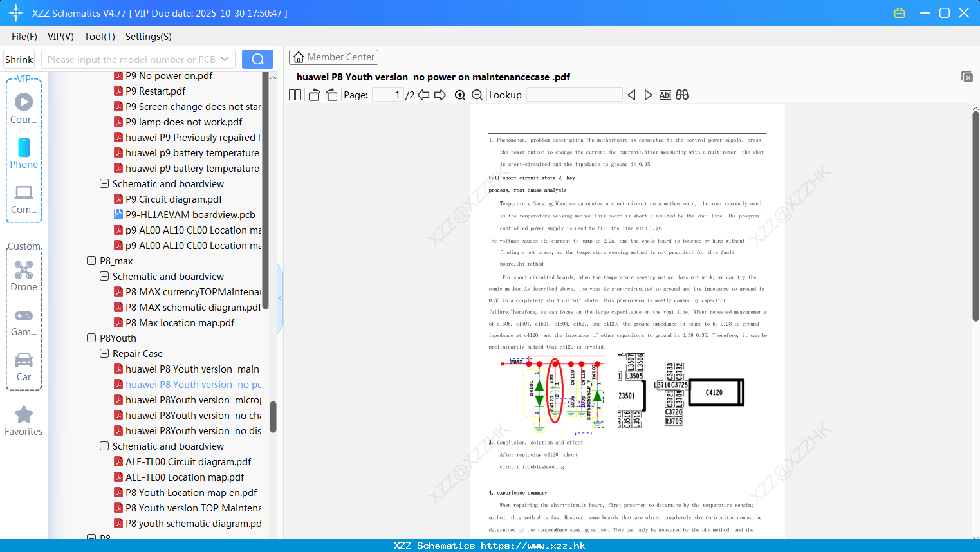Collapse the left panel splitter handle
The image size is (980, 552).
coord(280,298)
